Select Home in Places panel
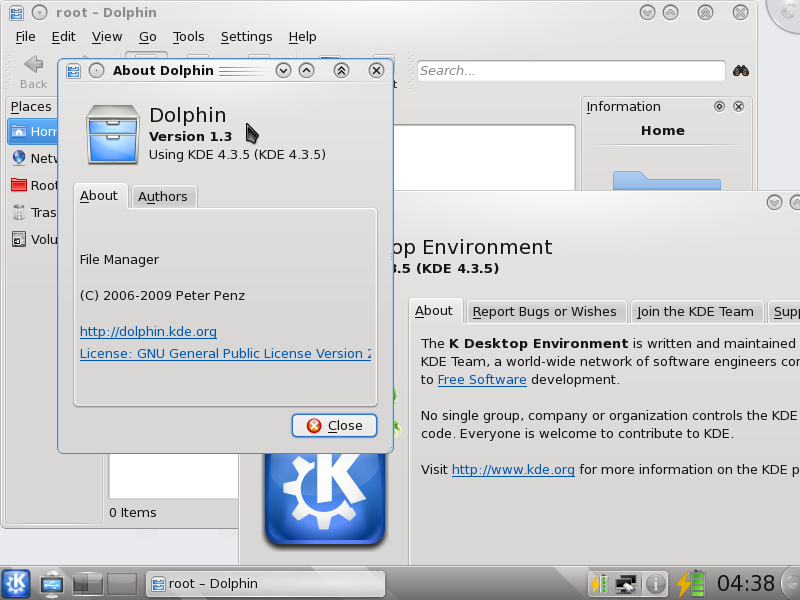Image resolution: width=800 pixels, height=600 pixels. tap(34, 132)
